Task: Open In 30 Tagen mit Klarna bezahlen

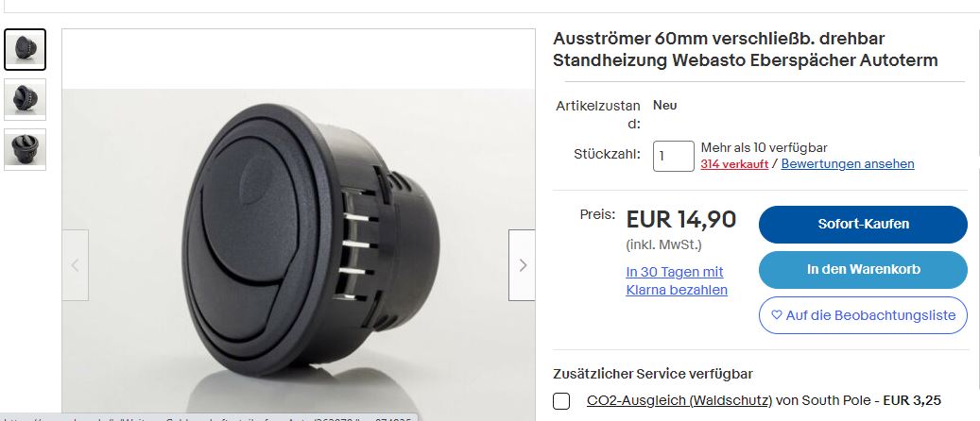Action: point(677,281)
